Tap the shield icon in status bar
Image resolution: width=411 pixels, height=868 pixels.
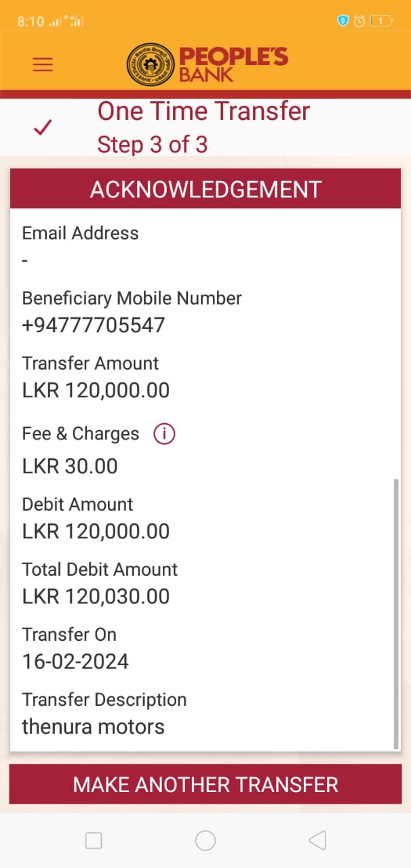(x=342, y=21)
